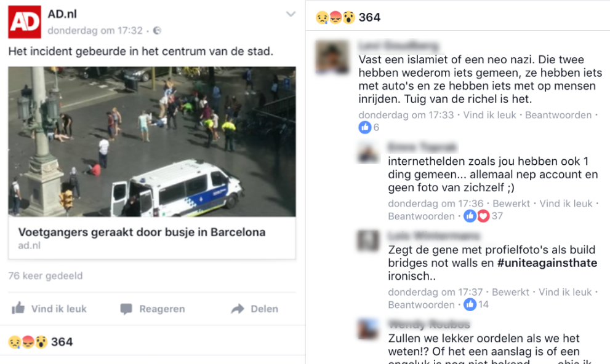Click the thumbs-up 'Vind ik leuk' button
This screenshot has width=610, height=364.
point(49,309)
